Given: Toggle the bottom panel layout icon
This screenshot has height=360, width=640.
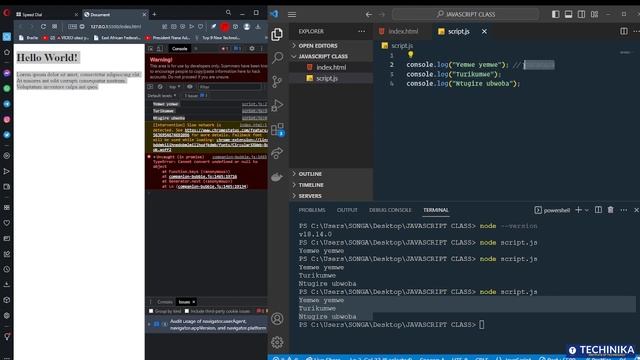Looking at the screenshot, I should (x=569, y=14).
